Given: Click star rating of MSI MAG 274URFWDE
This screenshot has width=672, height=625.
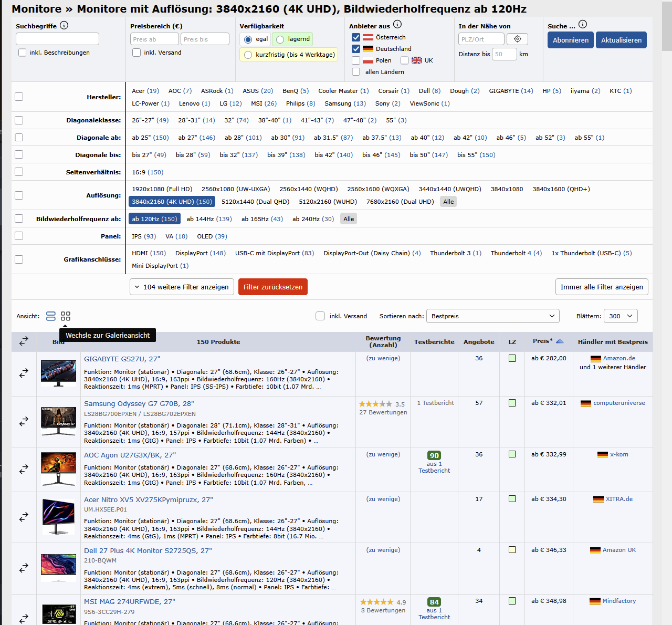Looking at the screenshot, I should pos(376,602).
